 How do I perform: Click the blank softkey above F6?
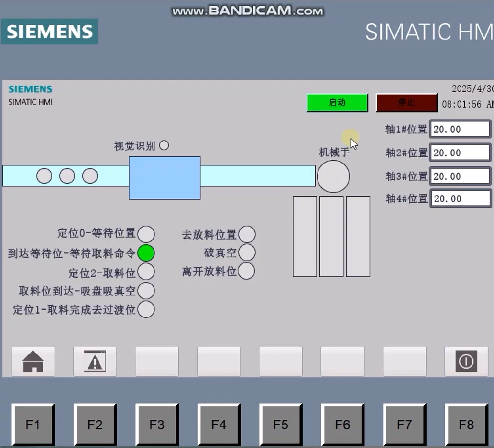pyautogui.click(x=342, y=361)
